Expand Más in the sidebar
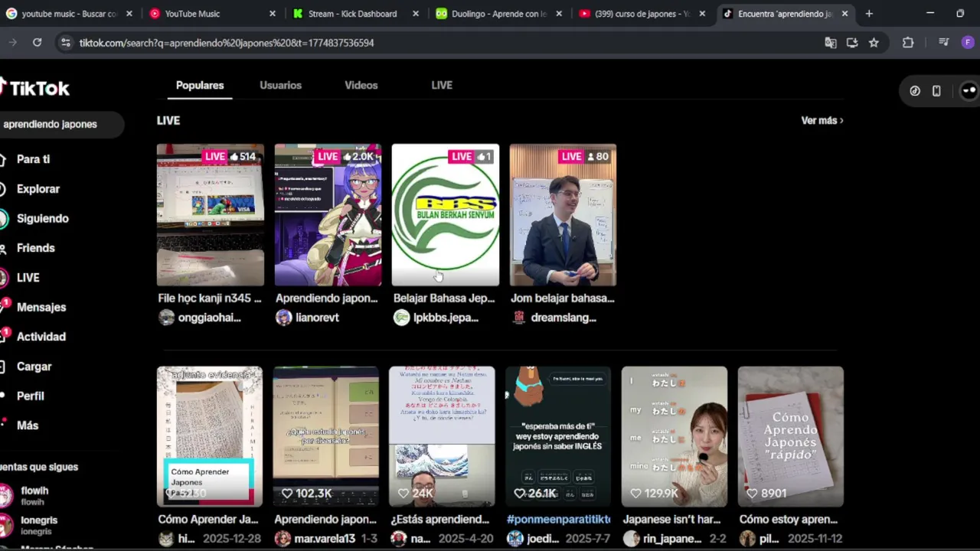This screenshot has height=551, width=980. click(x=27, y=425)
